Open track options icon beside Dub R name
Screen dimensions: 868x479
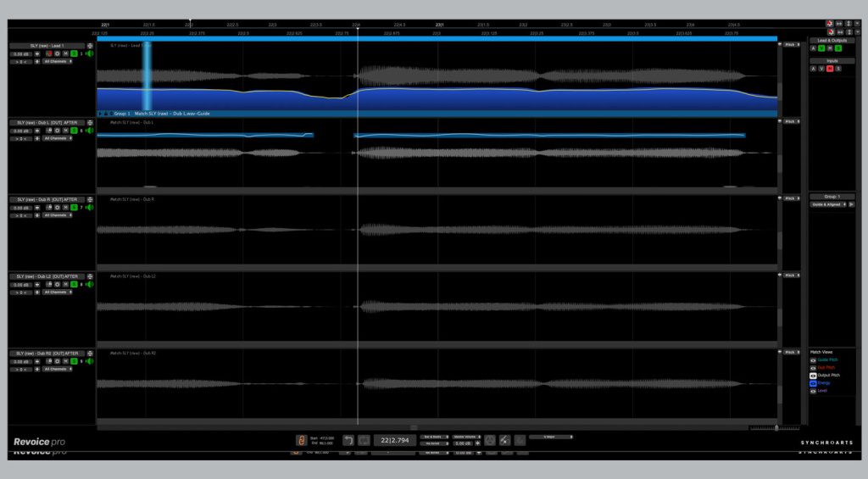click(90, 200)
